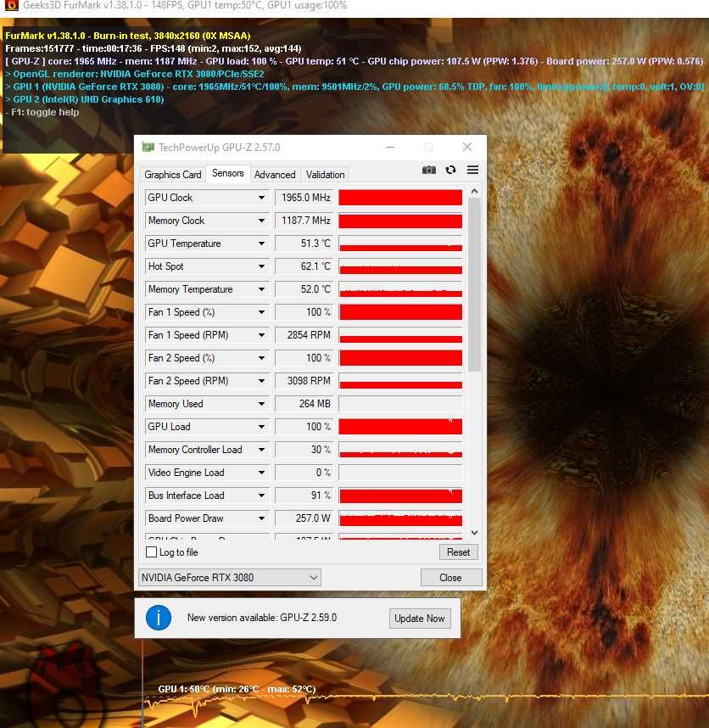Open the Video Engine Load dropdown
Viewport: 709px width, 728px height.
[x=262, y=473]
